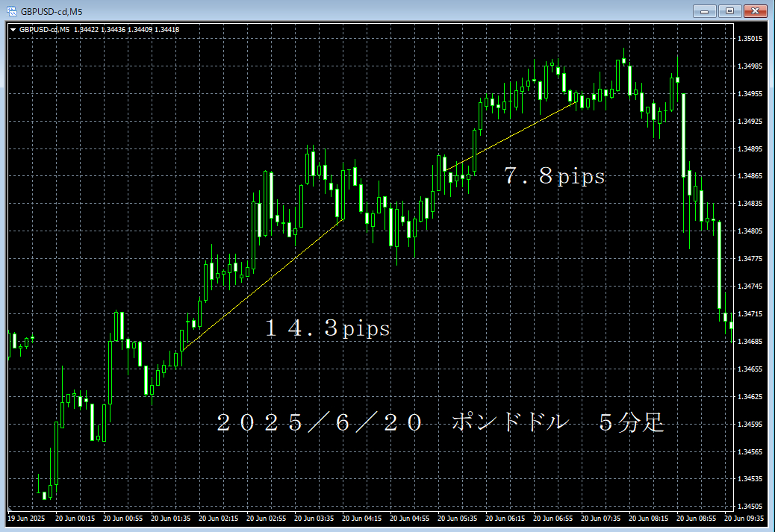Click the 1.35015 price axis label
775x532 pixels.
(x=750, y=39)
